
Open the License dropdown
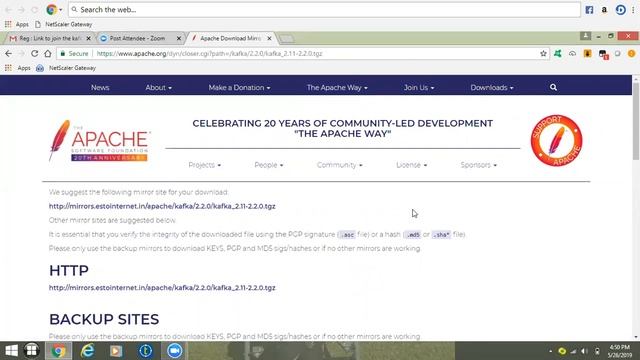(411, 165)
